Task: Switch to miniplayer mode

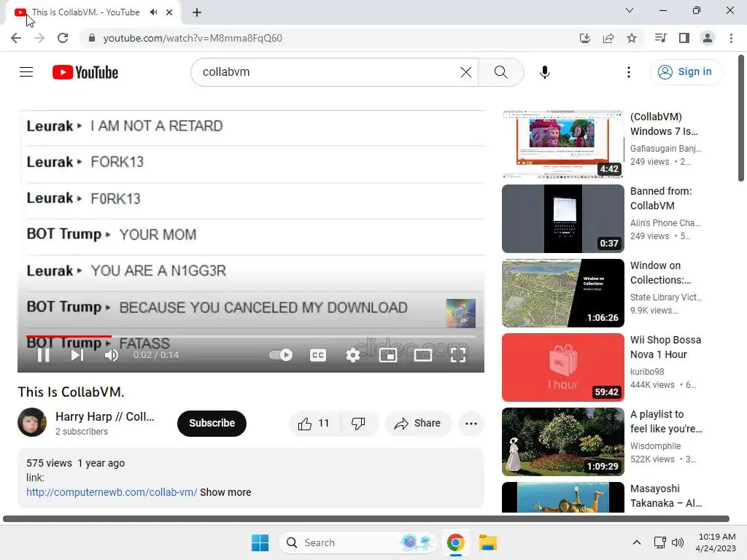Action: (388, 355)
